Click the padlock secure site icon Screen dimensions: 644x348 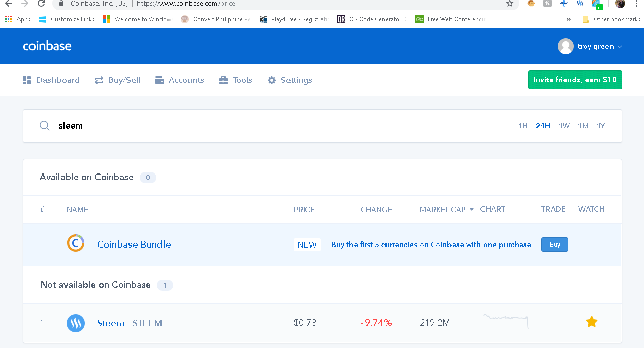point(61,3)
